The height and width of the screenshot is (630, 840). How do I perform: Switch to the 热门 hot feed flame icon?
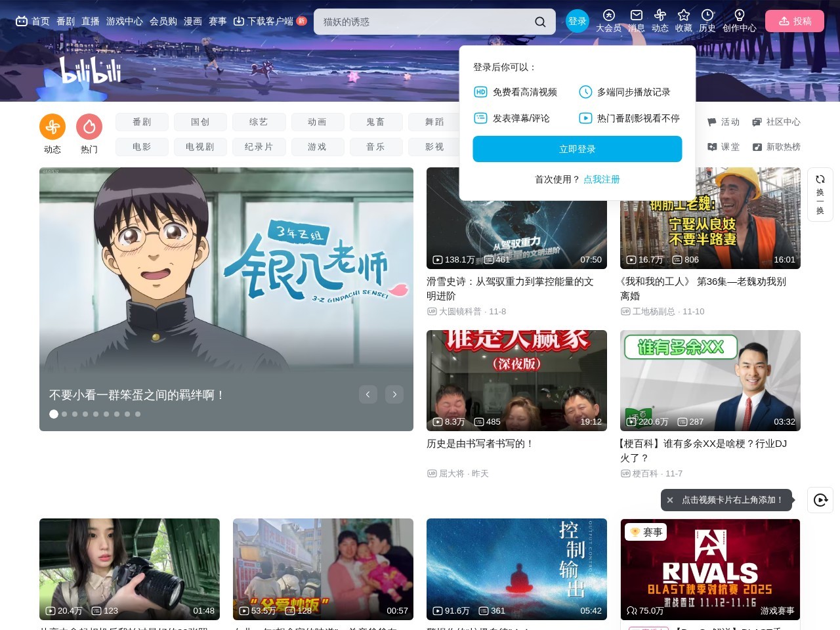pos(89,128)
